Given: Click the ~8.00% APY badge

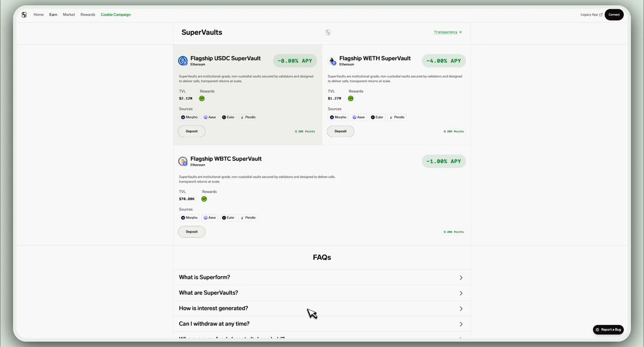Looking at the screenshot, I should click(x=295, y=61).
